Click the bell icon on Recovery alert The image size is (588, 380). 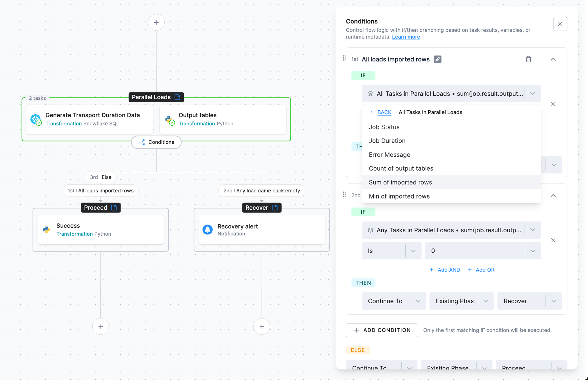pos(208,230)
